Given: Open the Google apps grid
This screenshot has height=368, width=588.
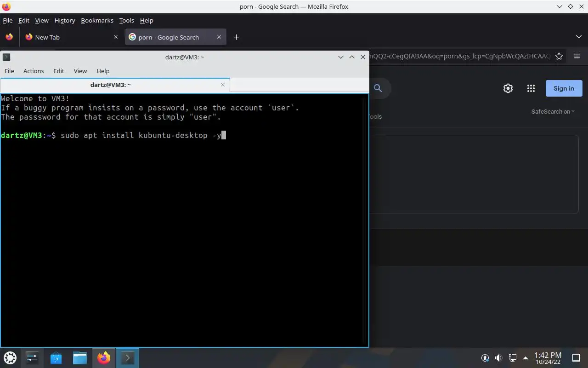Looking at the screenshot, I should point(531,88).
